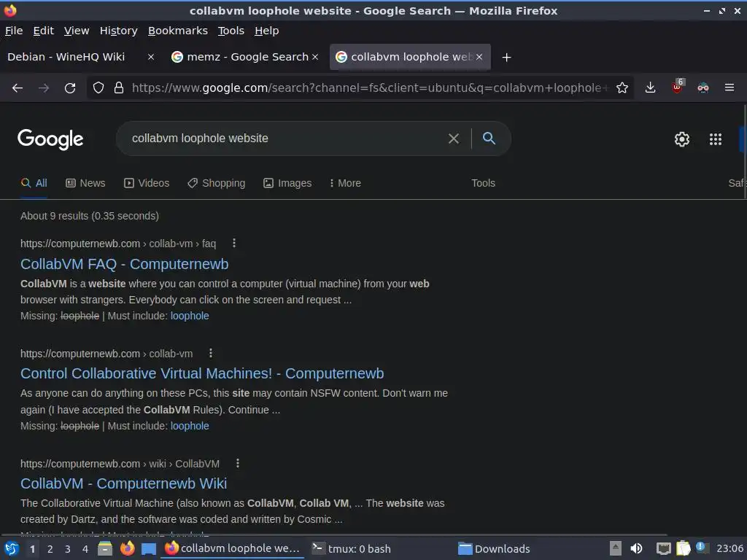Open the CollabVM - Computernewb Wiki result
747x560 pixels.
pyautogui.click(x=123, y=484)
